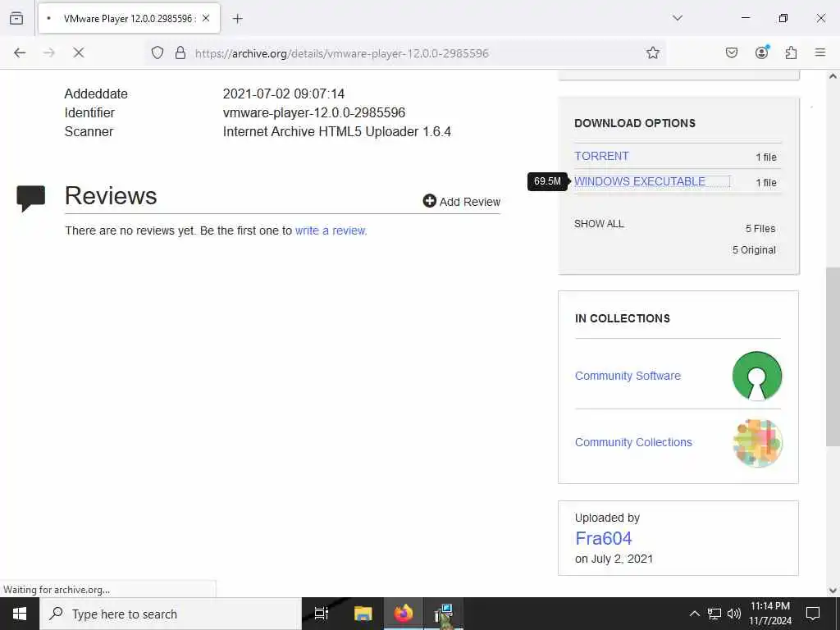Image resolution: width=840 pixels, height=630 pixels.
Task: Click the 5 Files count text
Action: tap(760, 229)
